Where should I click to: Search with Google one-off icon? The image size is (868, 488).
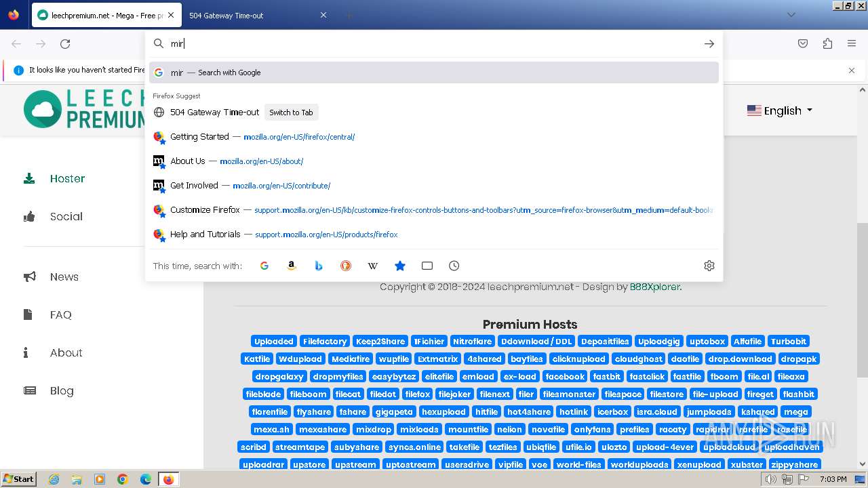point(264,266)
